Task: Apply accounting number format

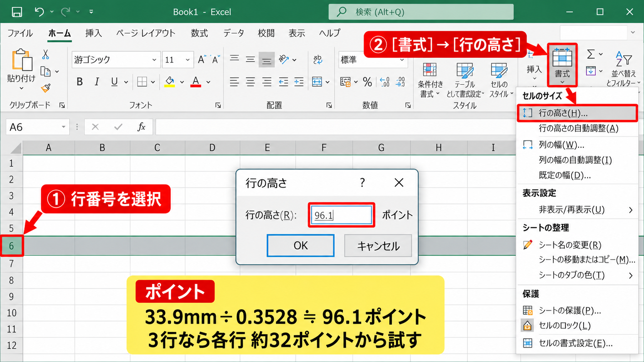Action: pyautogui.click(x=345, y=82)
